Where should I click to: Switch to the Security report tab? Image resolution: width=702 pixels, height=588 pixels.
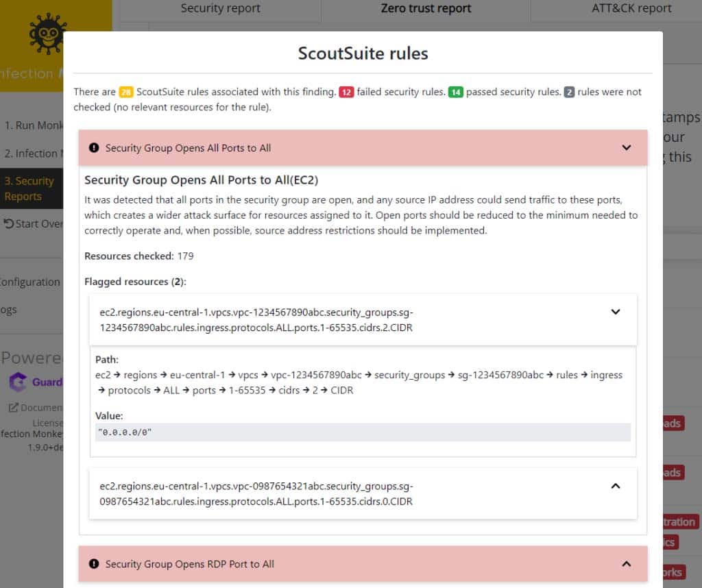220,9
